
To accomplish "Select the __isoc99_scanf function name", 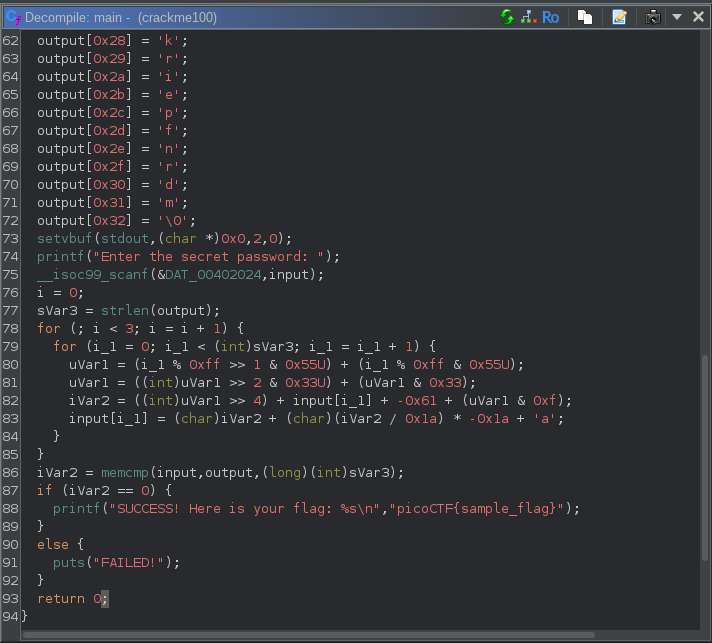I will click(x=92, y=275).
